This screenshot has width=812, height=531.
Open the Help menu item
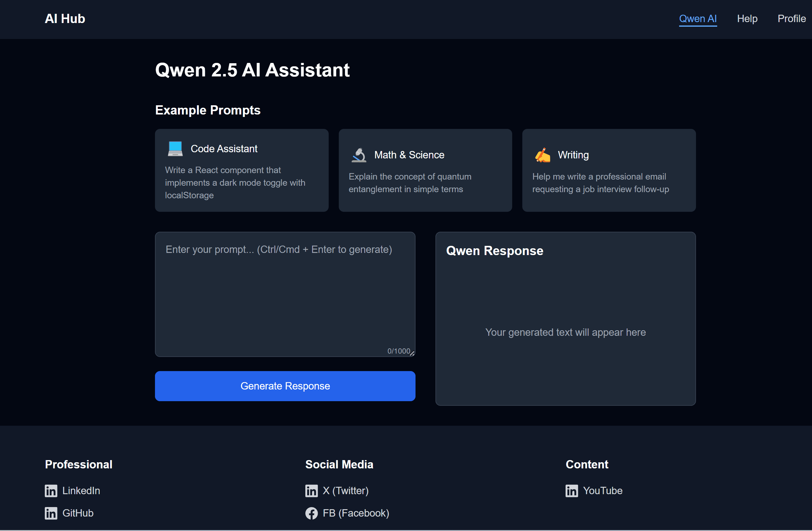click(747, 19)
